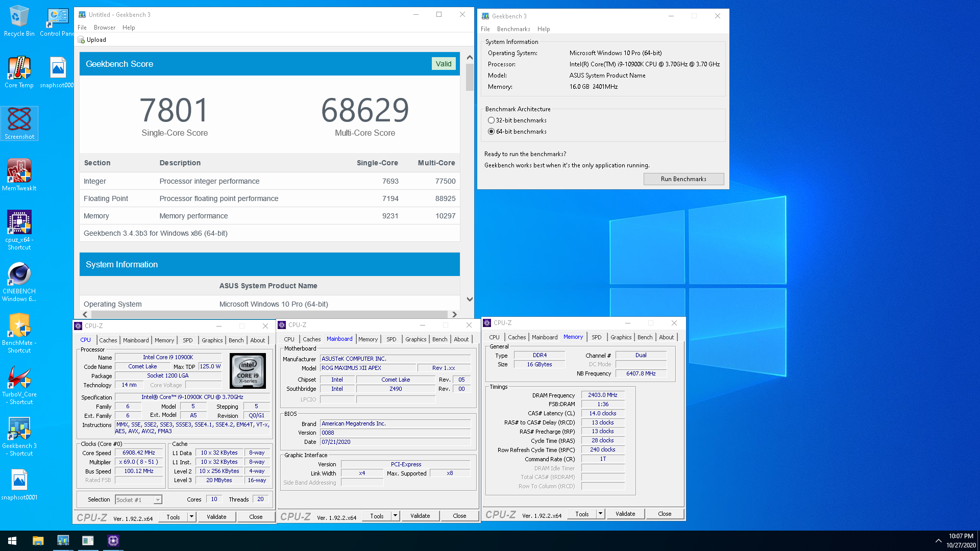Open Benchmarks menu in Geekbench launcher
Screen dimensions: 980x551
pyautogui.click(x=513, y=29)
